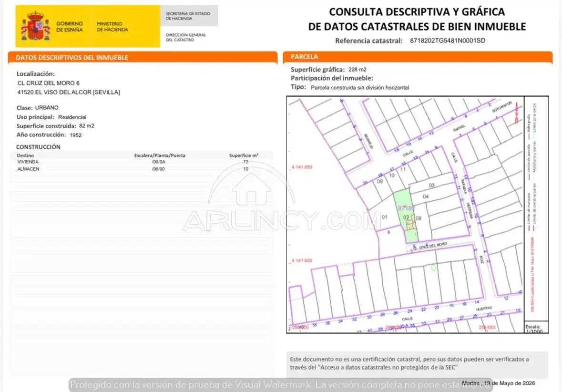Click the '/00/0A' cell
The image size is (562, 392).
pos(158,162)
